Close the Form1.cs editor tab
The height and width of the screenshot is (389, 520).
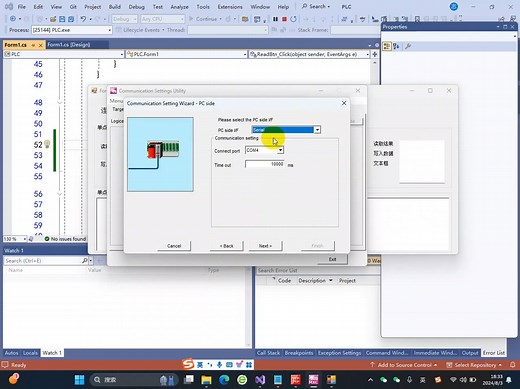click(41, 45)
